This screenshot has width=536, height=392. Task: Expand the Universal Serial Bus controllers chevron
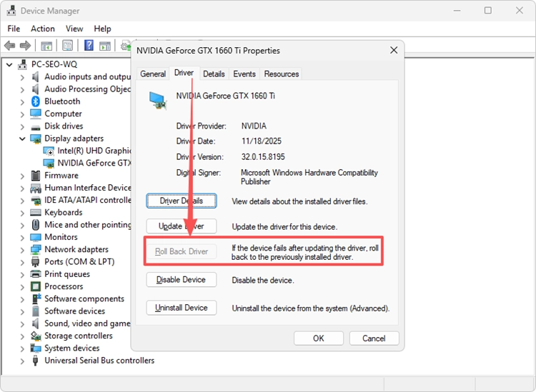22,361
